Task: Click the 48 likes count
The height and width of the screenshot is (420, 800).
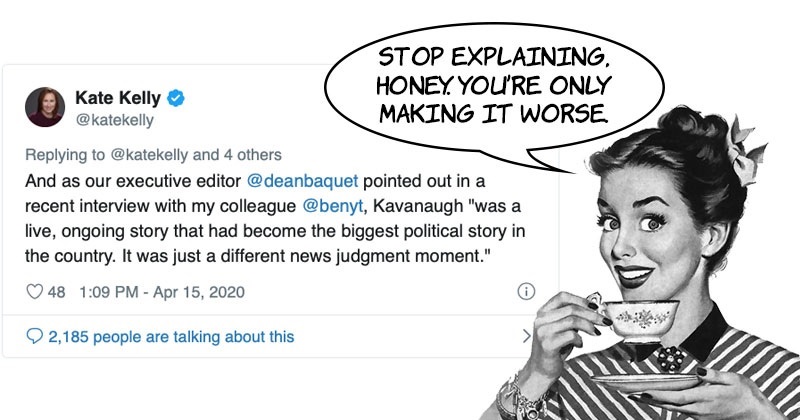Action: coord(57,292)
